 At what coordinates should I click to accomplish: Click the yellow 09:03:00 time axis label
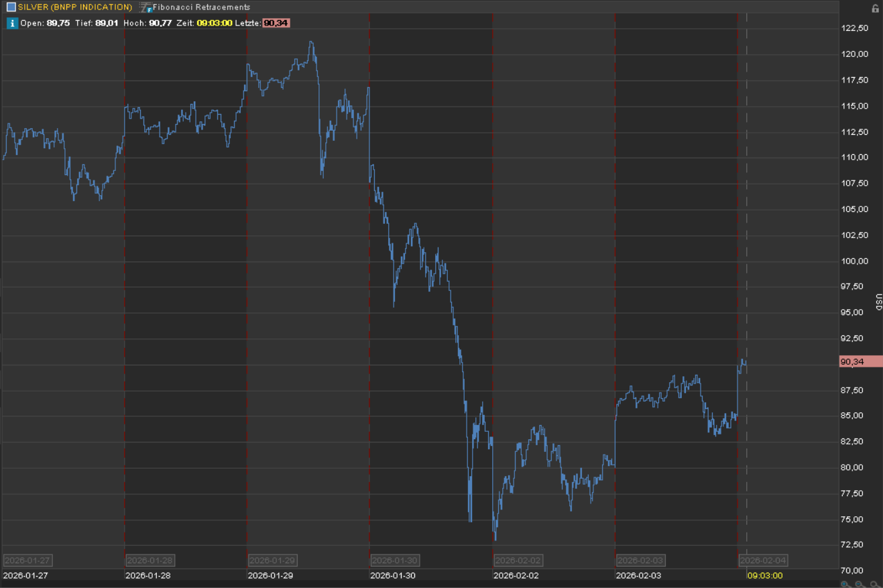click(764, 575)
